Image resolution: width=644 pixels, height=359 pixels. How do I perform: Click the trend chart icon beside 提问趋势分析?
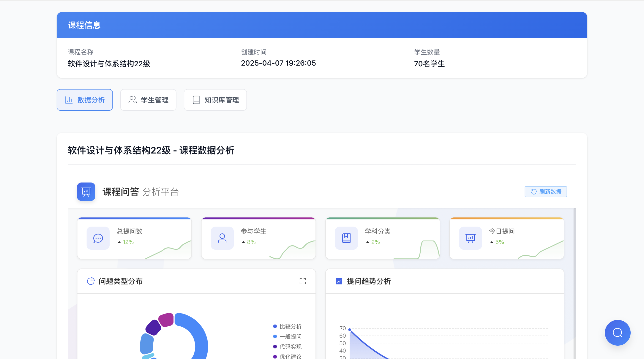point(339,281)
